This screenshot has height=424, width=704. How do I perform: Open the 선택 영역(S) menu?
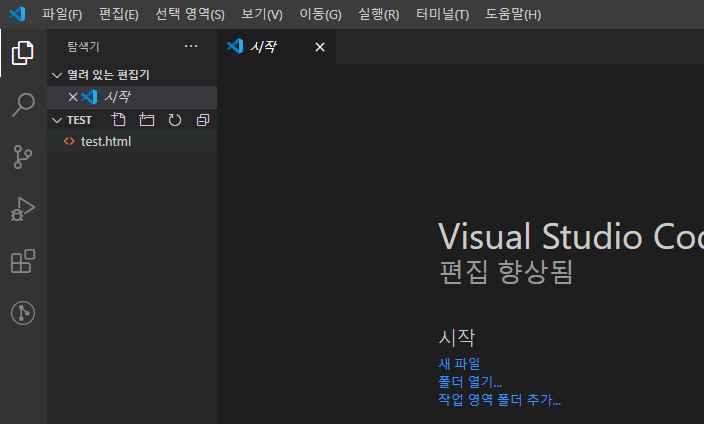190,14
